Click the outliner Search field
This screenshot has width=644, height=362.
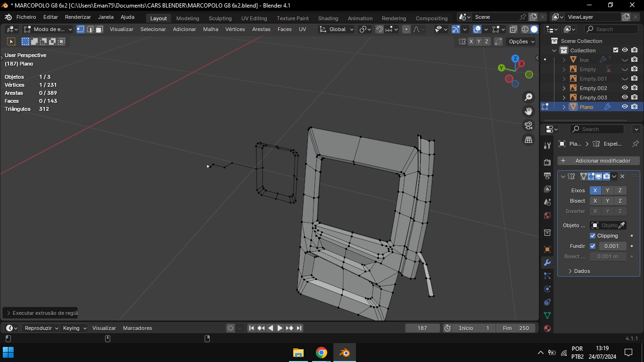click(x=611, y=29)
